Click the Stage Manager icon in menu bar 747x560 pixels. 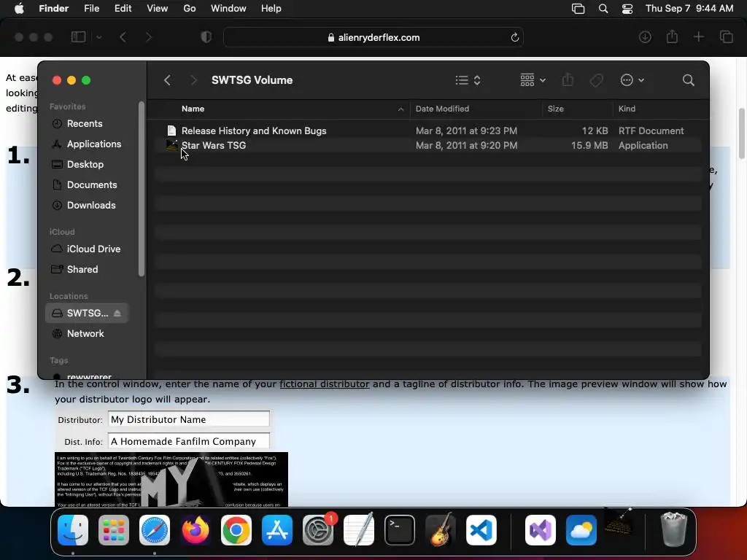(578, 9)
